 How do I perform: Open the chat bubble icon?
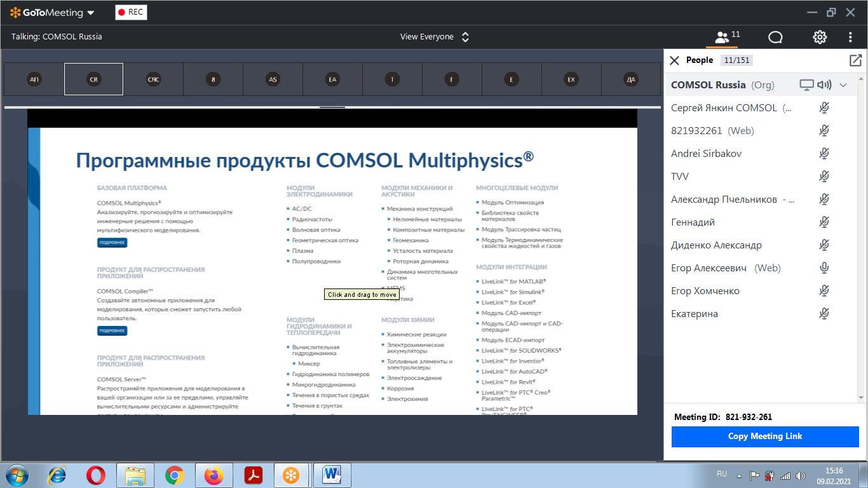coord(775,37)
